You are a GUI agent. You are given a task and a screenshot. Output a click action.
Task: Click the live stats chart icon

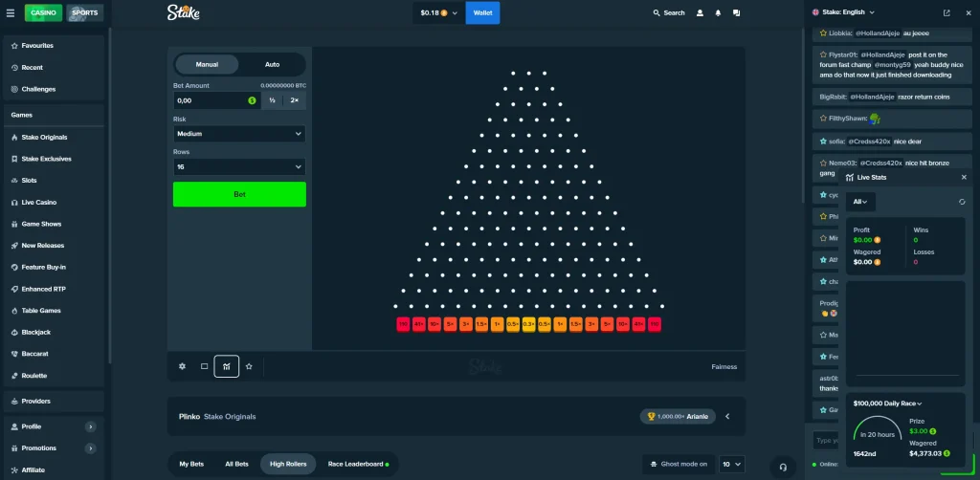pyautogui.click(x=227, y=366)
